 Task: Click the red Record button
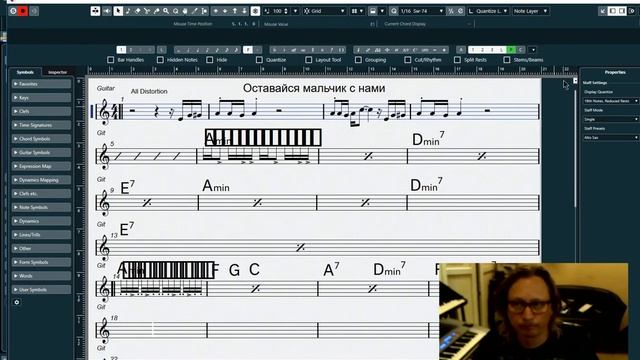pos(23,11)
